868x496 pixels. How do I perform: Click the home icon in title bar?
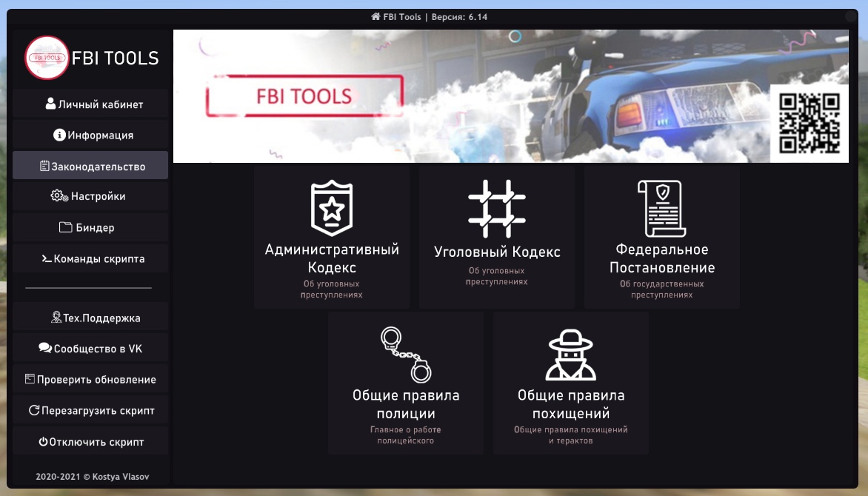tap(376, 16)
